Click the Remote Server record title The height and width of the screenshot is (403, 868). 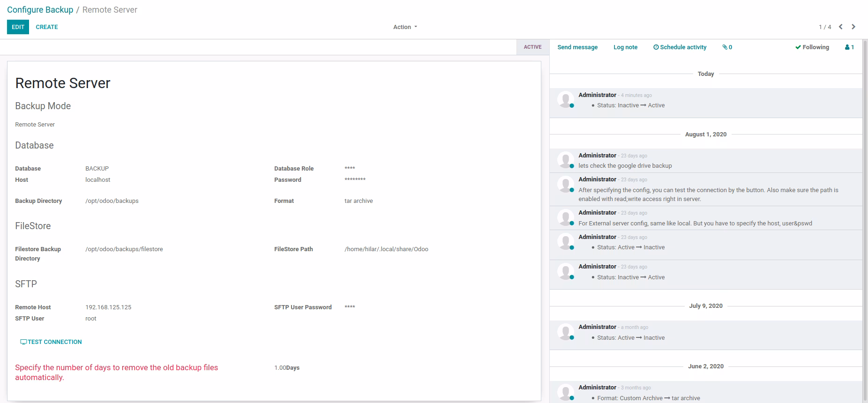pos(63,83)
